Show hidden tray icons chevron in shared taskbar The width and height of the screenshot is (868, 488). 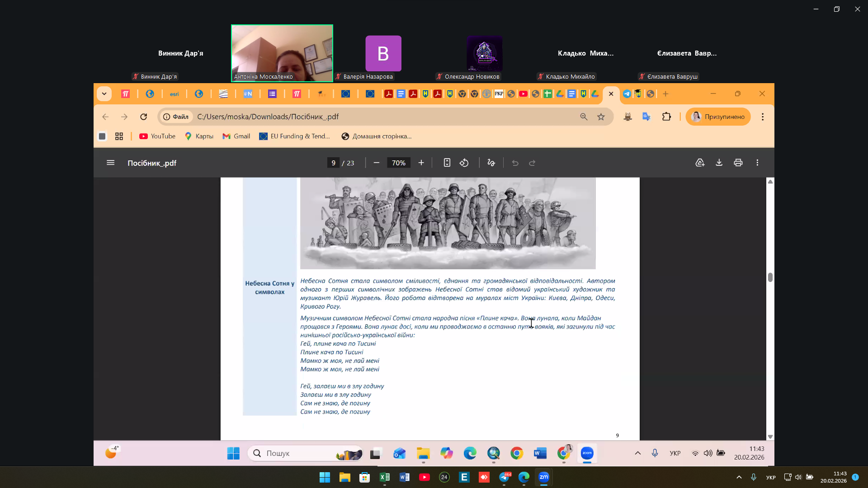[637, 453]
